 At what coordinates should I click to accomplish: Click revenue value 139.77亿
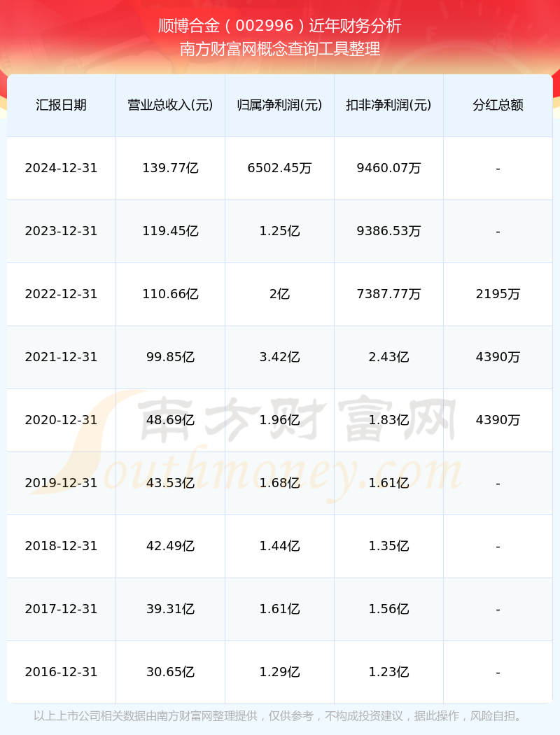[x=171, y=168]
